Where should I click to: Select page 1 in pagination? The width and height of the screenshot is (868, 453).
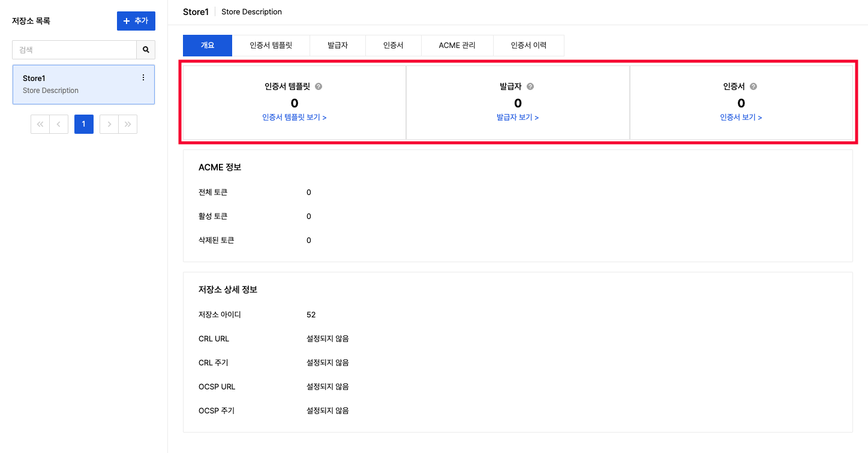(84, 124)
